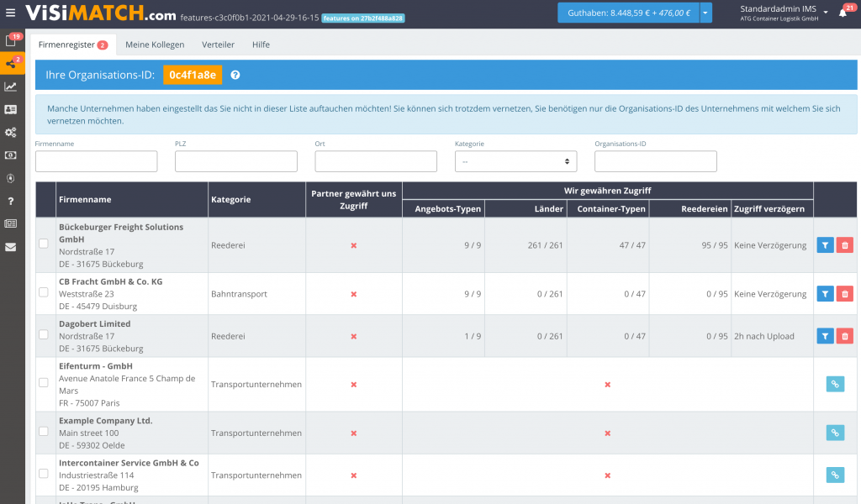Delete CB Fracht GmbH connection
The width and height of the screenshot is (861, 504).
click(845, 294)
